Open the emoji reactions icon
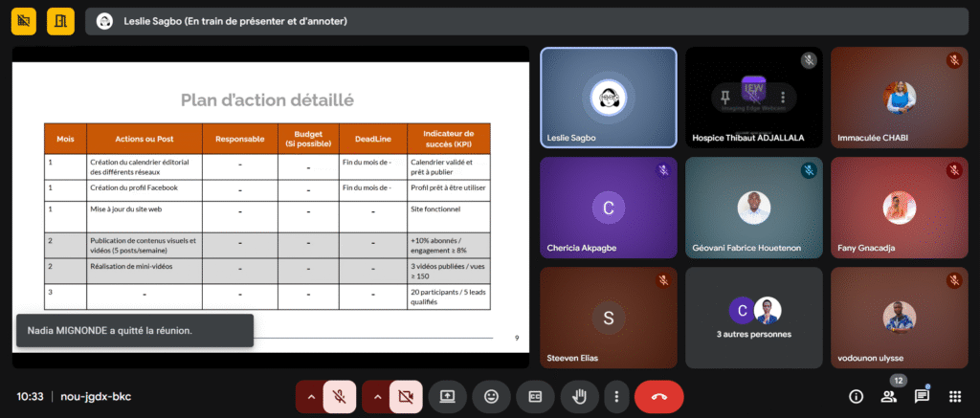 [491, 396]
